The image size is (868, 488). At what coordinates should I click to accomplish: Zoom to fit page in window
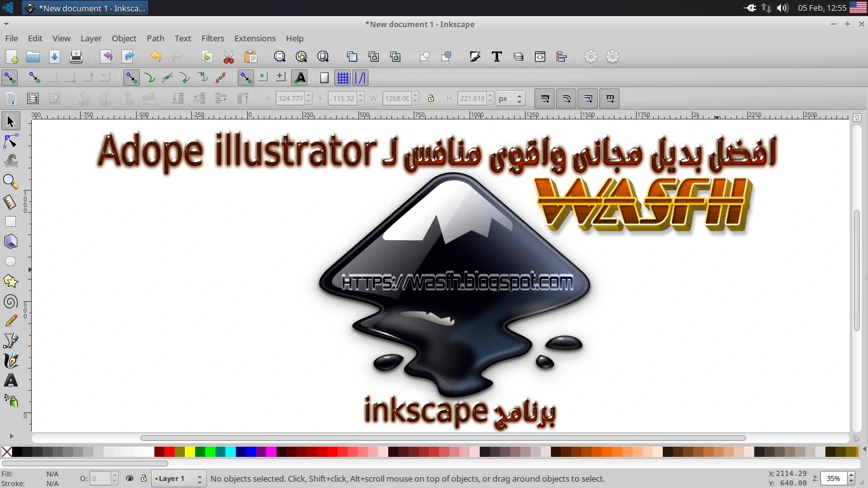(x=323, y=57)
